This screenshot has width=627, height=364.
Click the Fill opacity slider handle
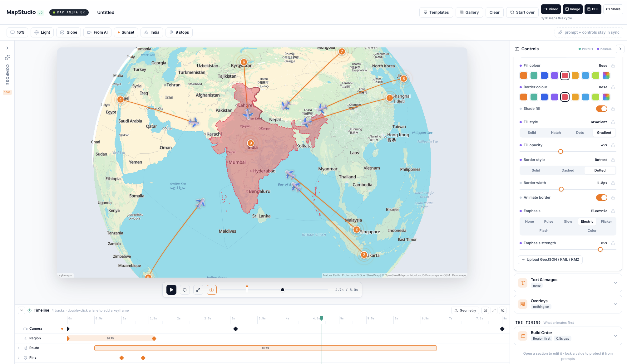coord(560,152)
